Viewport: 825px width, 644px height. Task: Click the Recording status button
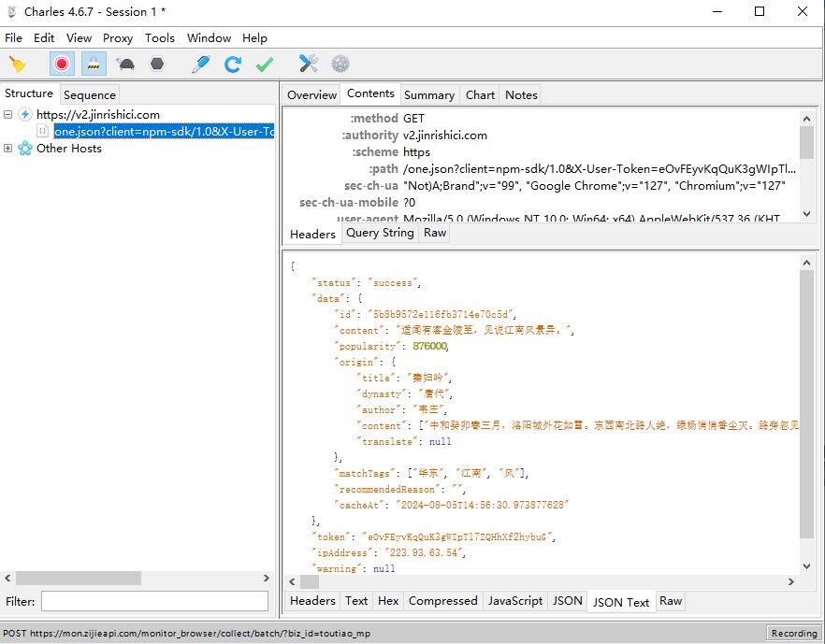793,634
